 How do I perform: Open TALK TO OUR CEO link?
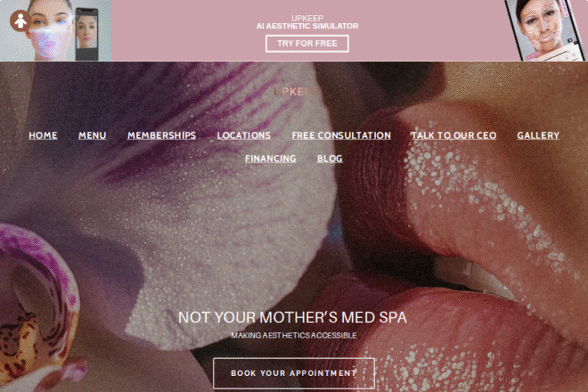point(454,136)
